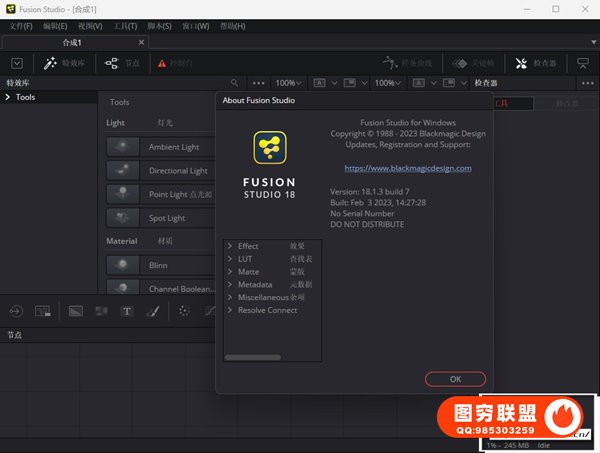This screenshot has height=453, width=600.
Task: Expand the Effect category
Action: tap(230, 246)
